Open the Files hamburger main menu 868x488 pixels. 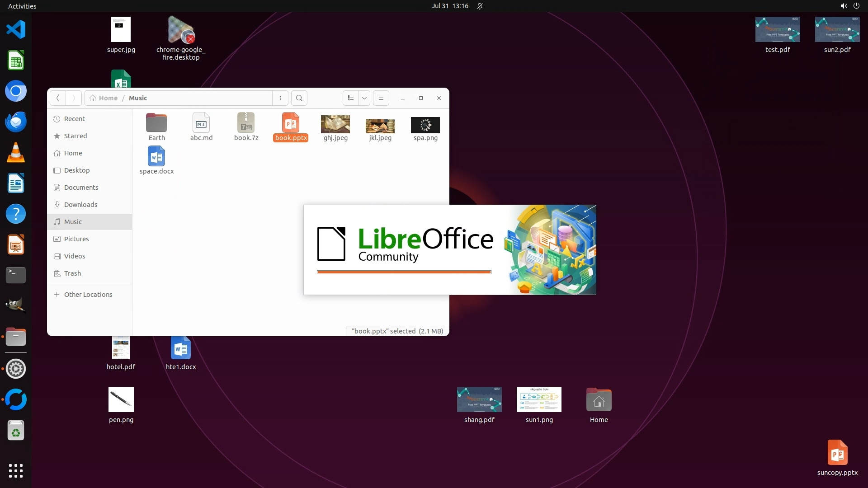click(x=381, y=98)
